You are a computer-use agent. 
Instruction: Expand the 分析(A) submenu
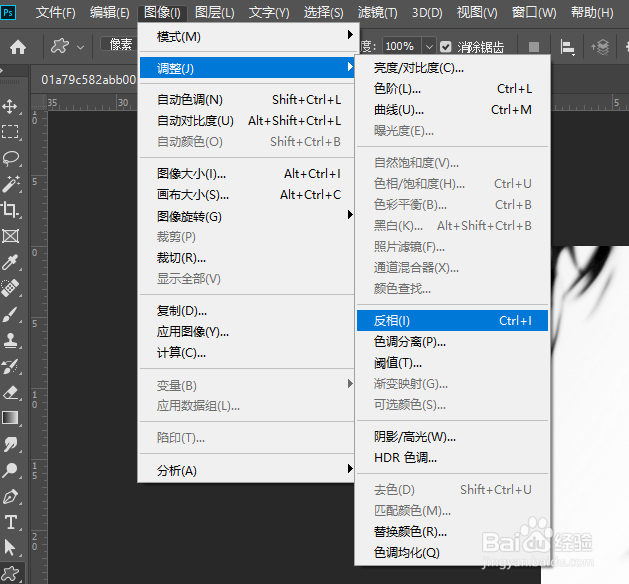coord(247,470)
